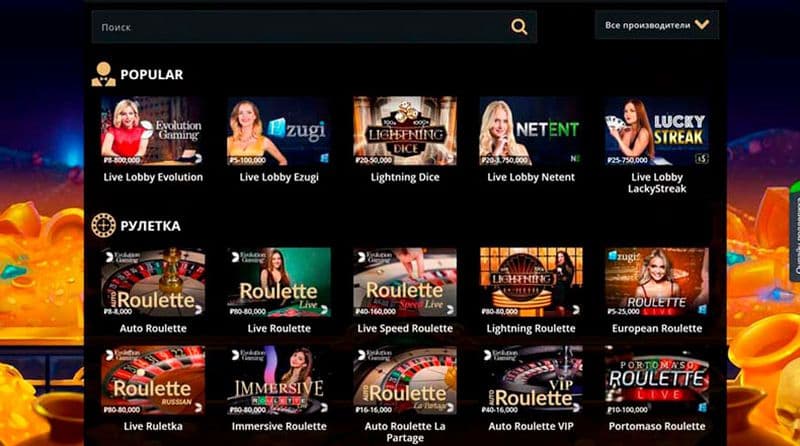Screen dimensions: 800x446
Task: Launch Lightning Roulette game
Action: 531,282
